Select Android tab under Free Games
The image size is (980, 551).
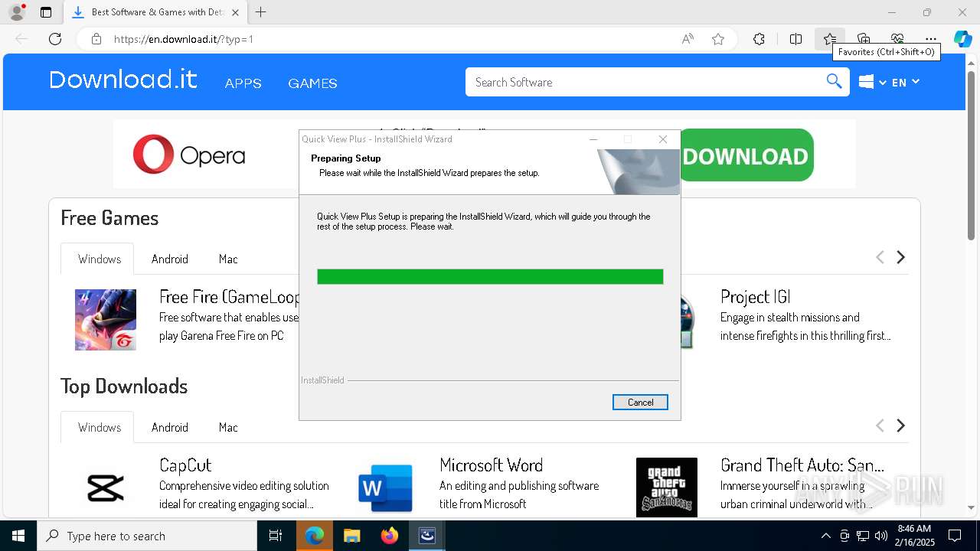170,259
